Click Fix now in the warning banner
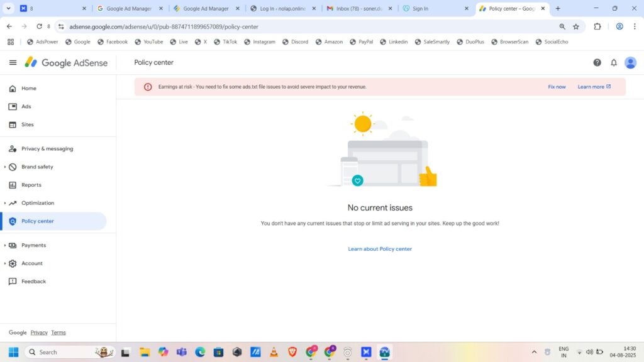Image resolution: width=644 pixels, height=362 pixels. (x=557, y=87)
